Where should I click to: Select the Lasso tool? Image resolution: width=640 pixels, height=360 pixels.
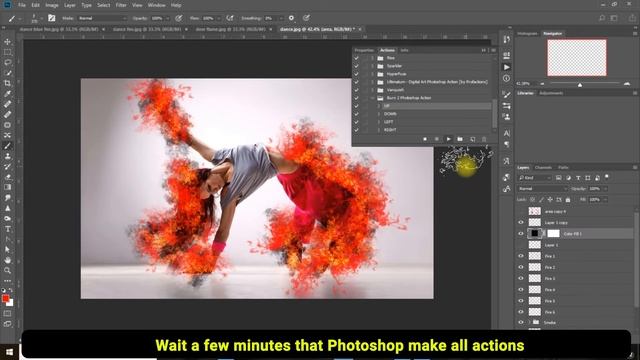click(7, 62)
